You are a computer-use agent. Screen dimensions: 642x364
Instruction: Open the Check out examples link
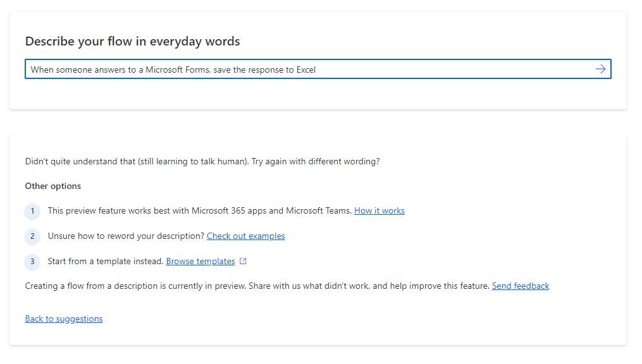click(245, 236)
